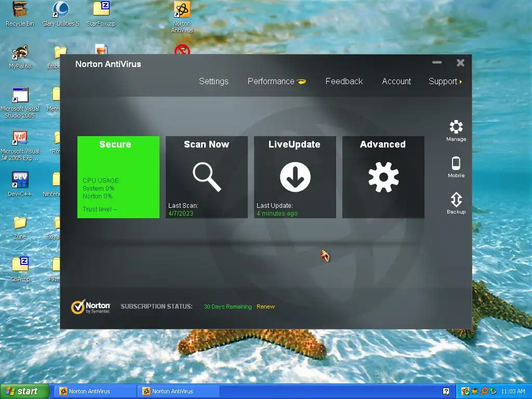The width and height of the screenshot is (532, 399).
Task: Close the Norton AntiVirus window
Action: tap(460, 63)
